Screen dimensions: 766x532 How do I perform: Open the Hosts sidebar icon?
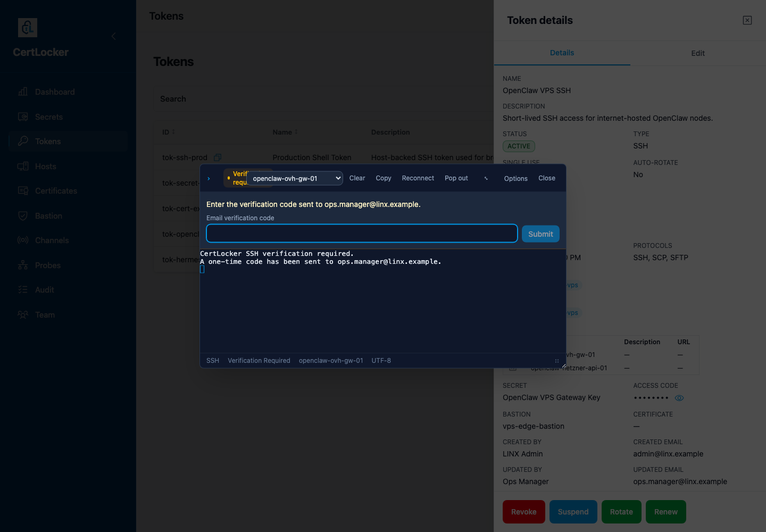[23, 166]
